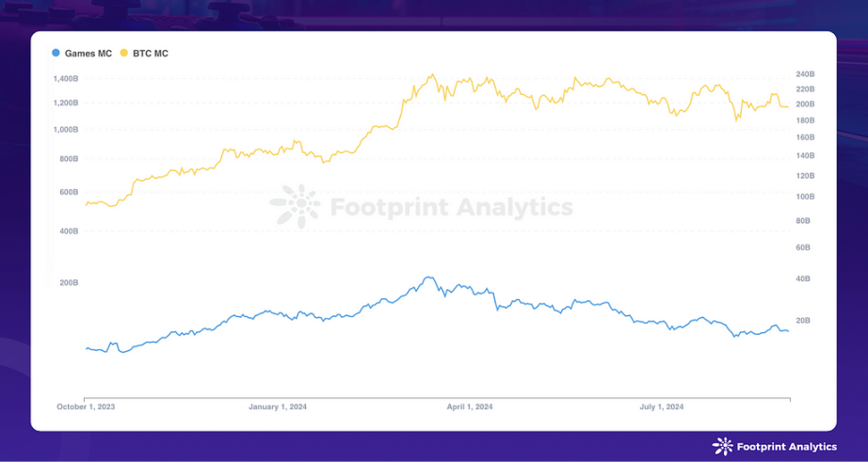Image resolution: width=868 pixels, height=462 pixels.
Task: Click the center watermark flower icon
Action: (x=295, y=206)
